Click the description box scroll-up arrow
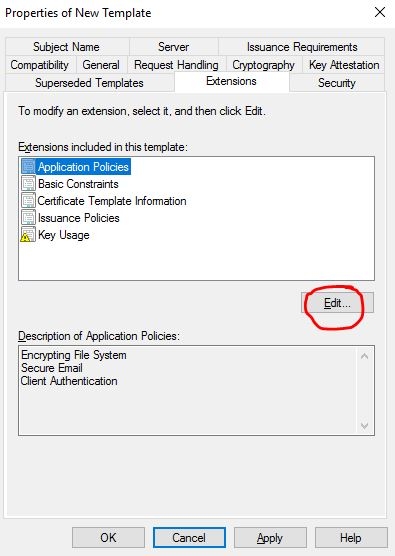Viewport: 395px width, 556px height. click(x=365, y=356)
